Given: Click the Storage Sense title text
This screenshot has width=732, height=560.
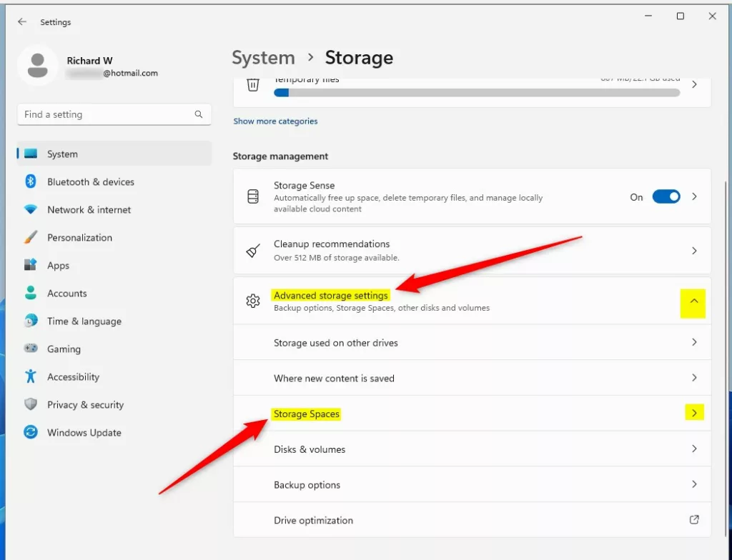Looking at the screenshot, I should click(304, 185).
